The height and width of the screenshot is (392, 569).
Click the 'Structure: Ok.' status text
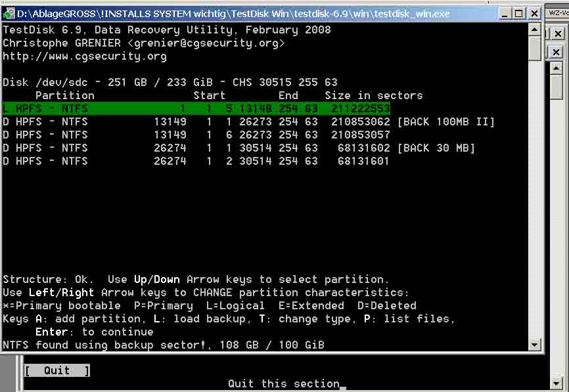coord(48,280)
